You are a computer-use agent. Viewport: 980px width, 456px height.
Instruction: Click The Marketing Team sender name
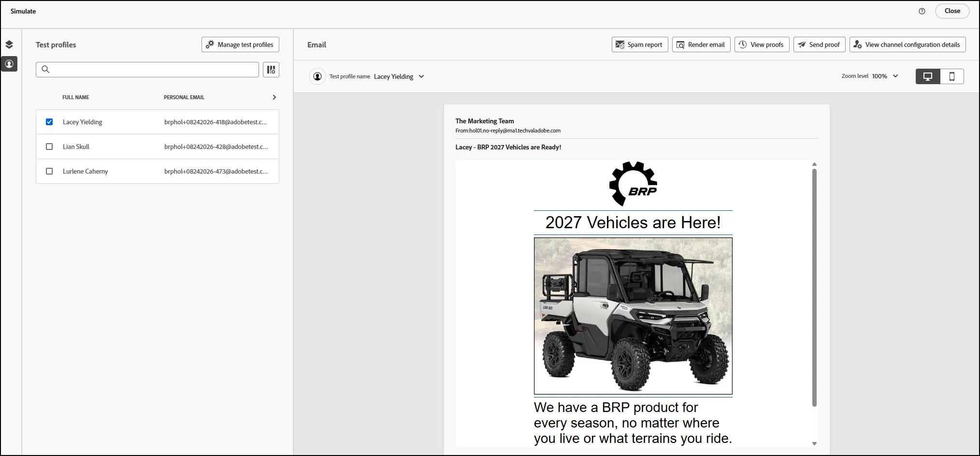pos(485,121)
